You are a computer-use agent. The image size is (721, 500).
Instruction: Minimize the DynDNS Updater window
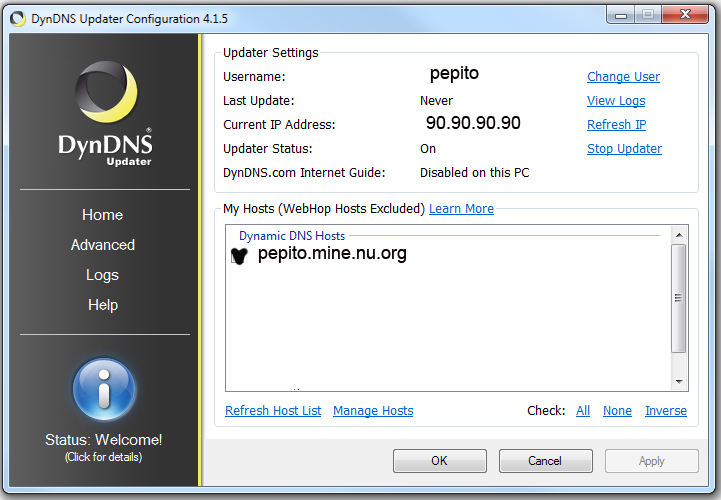(x=621, y=15)
